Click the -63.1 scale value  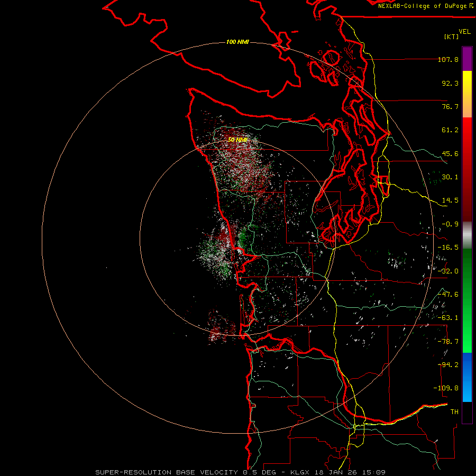pyautogui.click(x=448, y=317)
